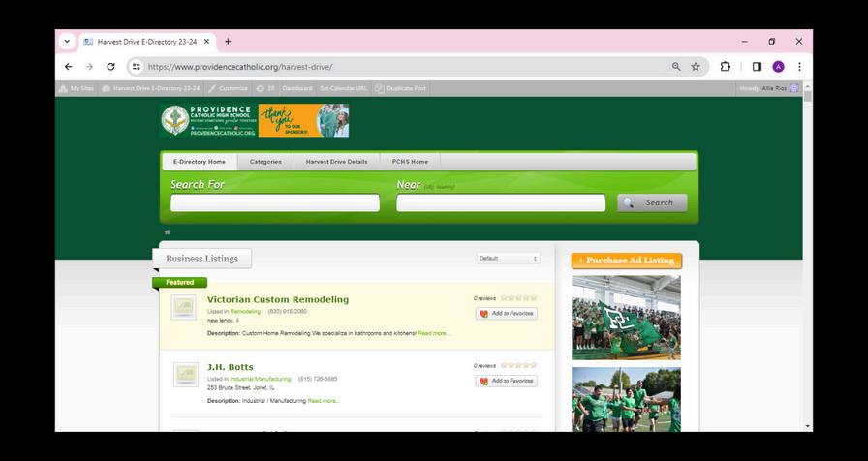868x461 pixels.
Task: Open the Default sort dropdown
Action: (509, 258)
